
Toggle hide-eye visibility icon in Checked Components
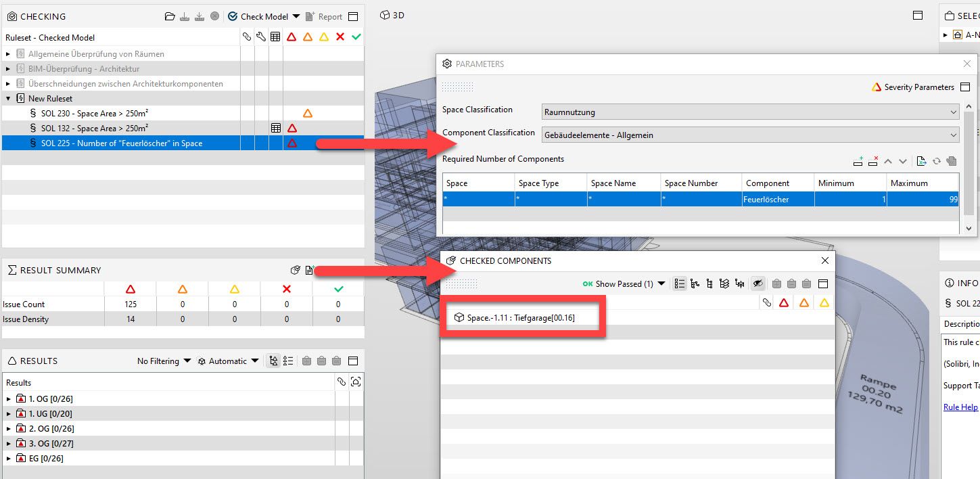pyautogui.click(x=758, y=283)
